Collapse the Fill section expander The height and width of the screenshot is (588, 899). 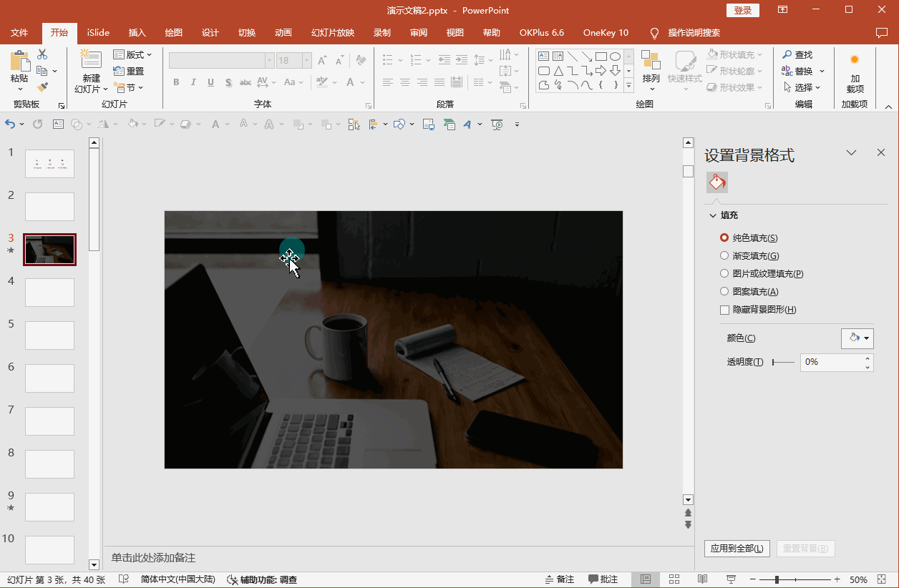coord(713,215)
